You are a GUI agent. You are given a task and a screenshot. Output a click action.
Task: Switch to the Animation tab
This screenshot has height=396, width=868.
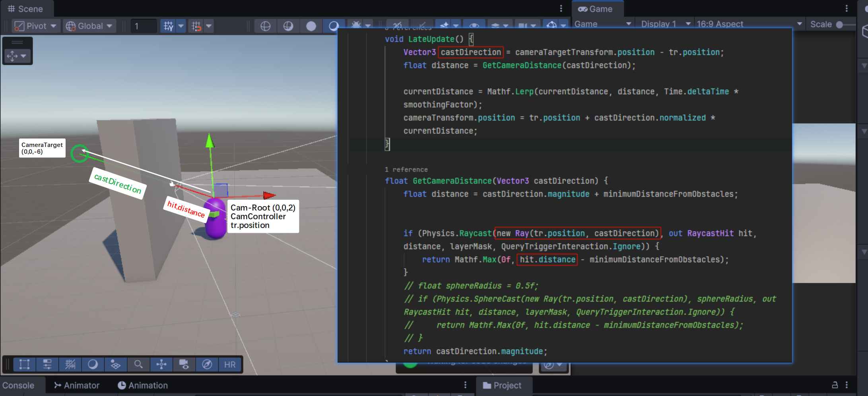[143, 385]
